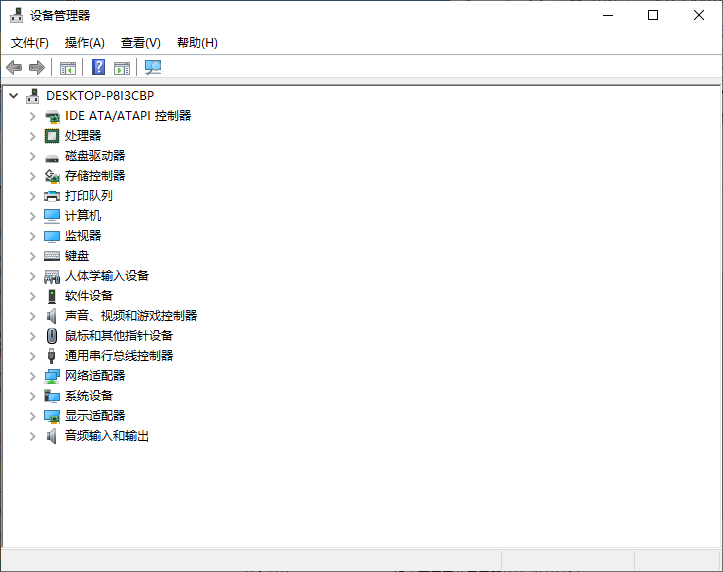Open the blue question mark Help icon
723x572 pixels.
tap(98, 67)
